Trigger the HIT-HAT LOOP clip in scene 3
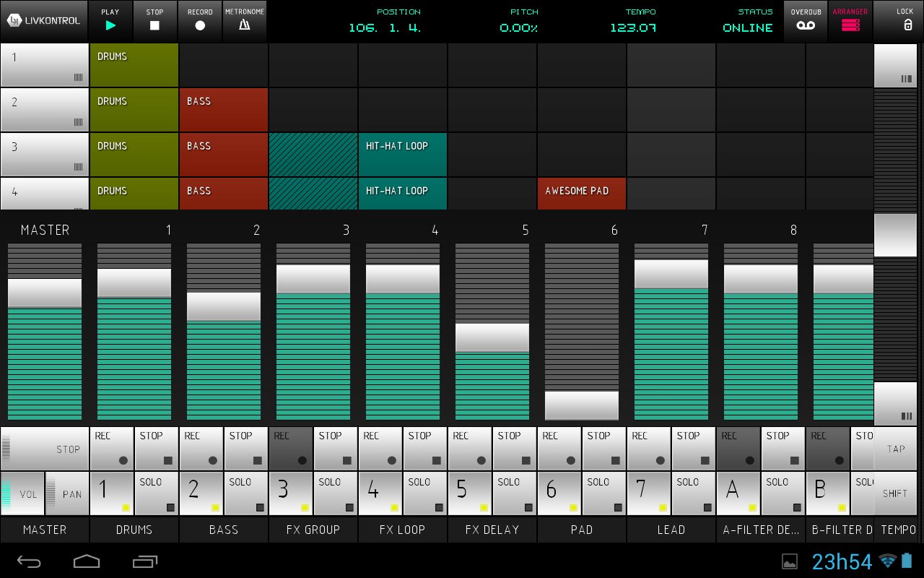This screenshot has height=578, width=924. click(403, 155)
